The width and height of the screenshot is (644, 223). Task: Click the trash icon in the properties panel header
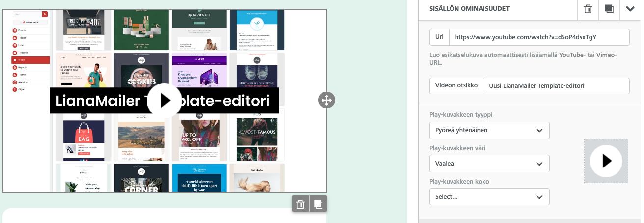tap(588, 9)
